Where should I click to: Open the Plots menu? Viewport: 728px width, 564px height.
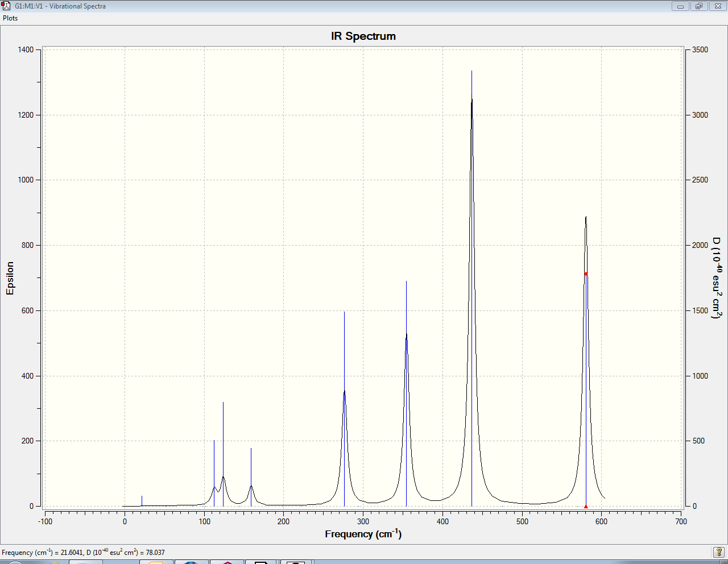10,18
